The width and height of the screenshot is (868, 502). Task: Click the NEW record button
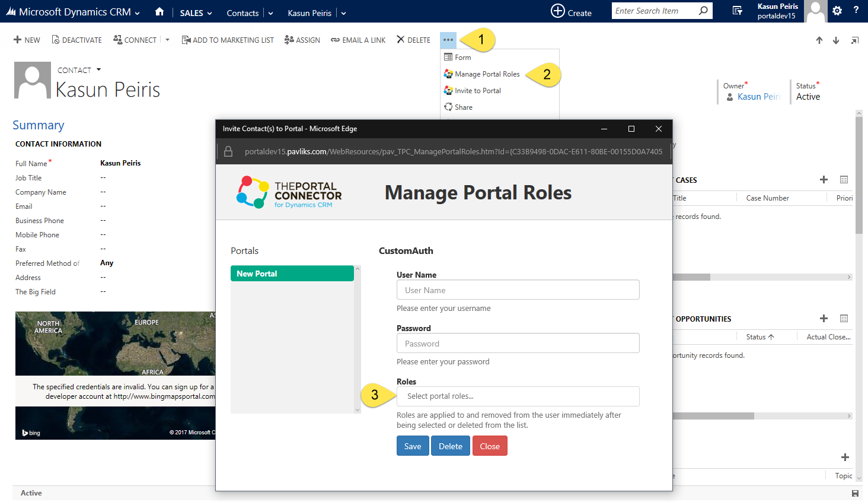pyautogui.click(x=27, y=40)
